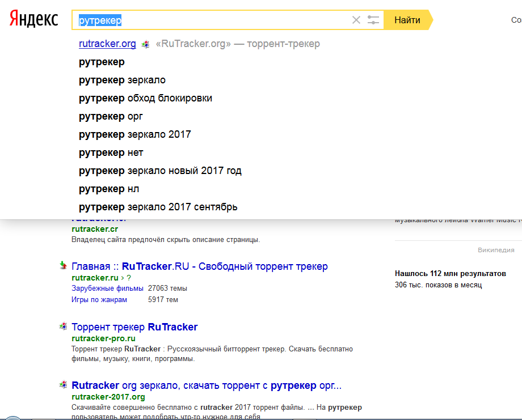Click the '5917 тем' count text
Screen dimensions: 522x420
pyautogui.click(x=163, y=300)
